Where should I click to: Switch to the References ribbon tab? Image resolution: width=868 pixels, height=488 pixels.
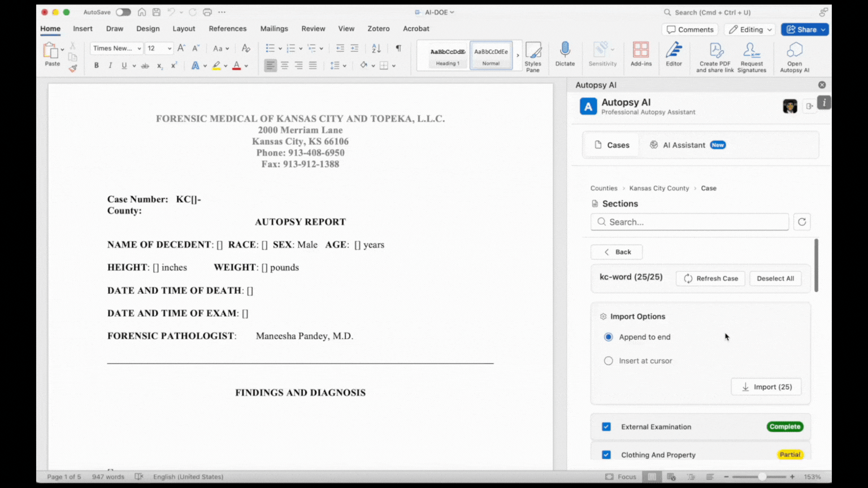(x=227, y=28)
